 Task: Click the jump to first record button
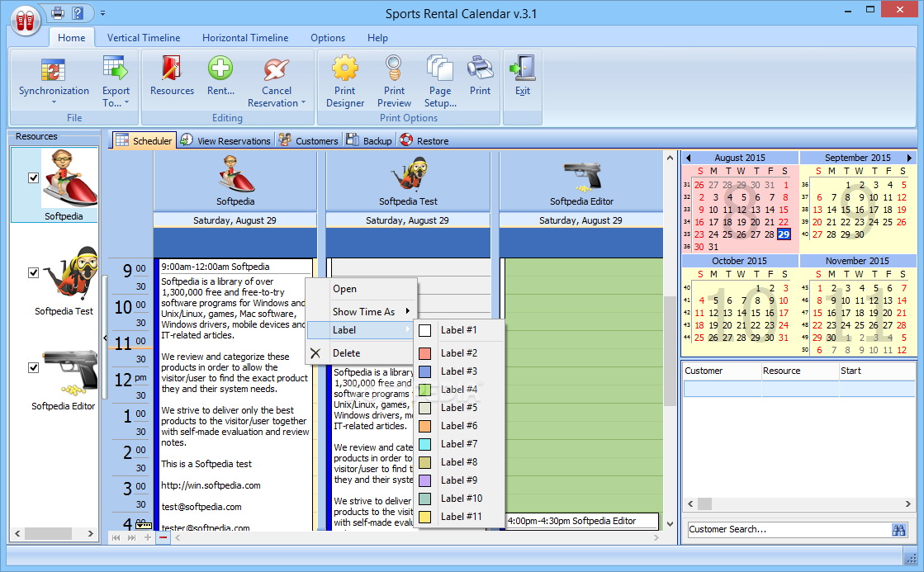[116, 537]
